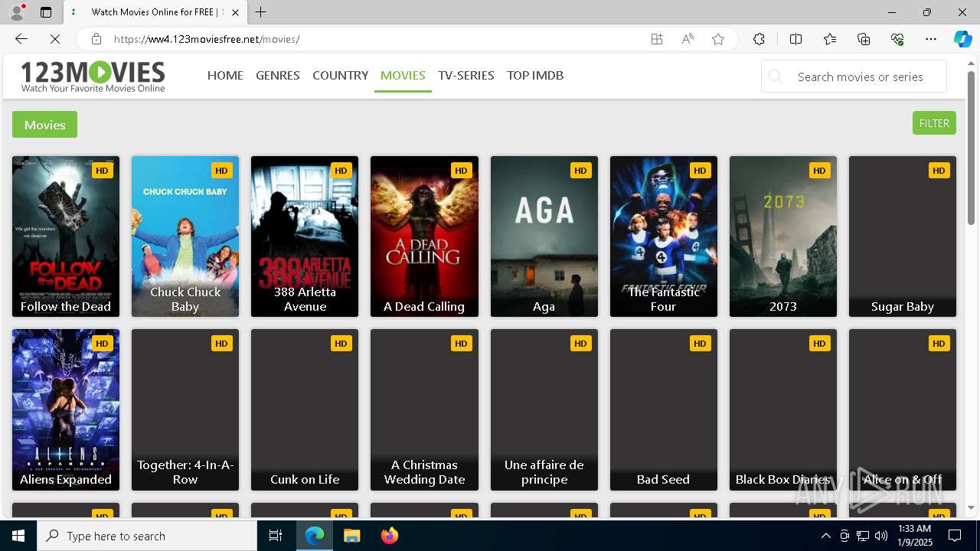Add this page to favorites star

[718, 39]
